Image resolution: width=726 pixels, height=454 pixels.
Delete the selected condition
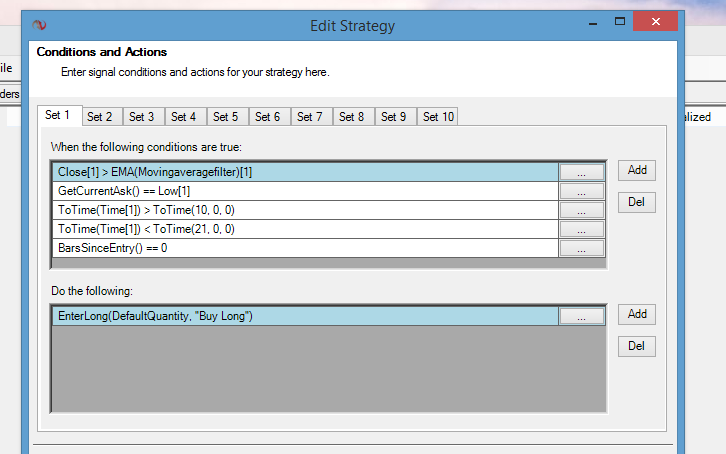pos(636,202)
